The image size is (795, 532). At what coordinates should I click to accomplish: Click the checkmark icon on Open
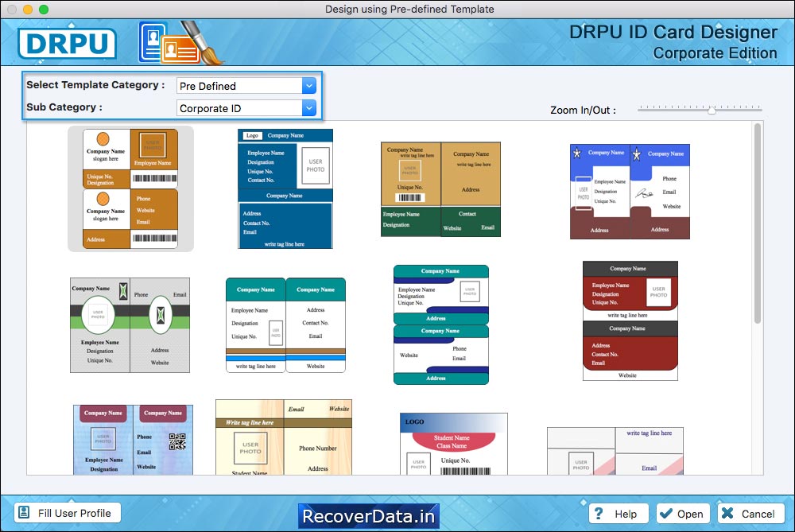point(666,513)
